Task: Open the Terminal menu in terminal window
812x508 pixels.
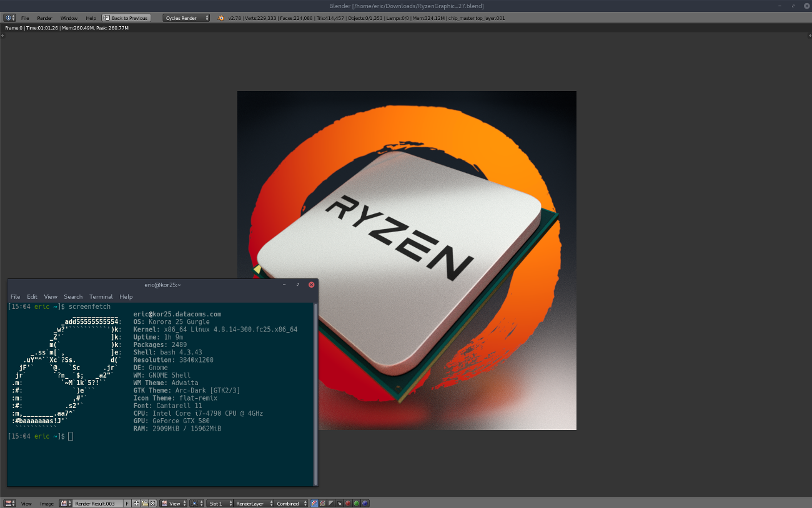Action: 101,296
